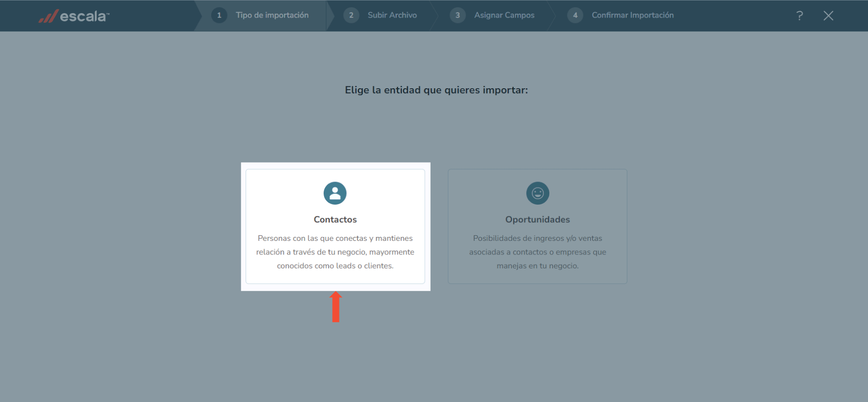Open help with the question mark icon
This screenshot has height=402, width=868.
tap(800, 16)
